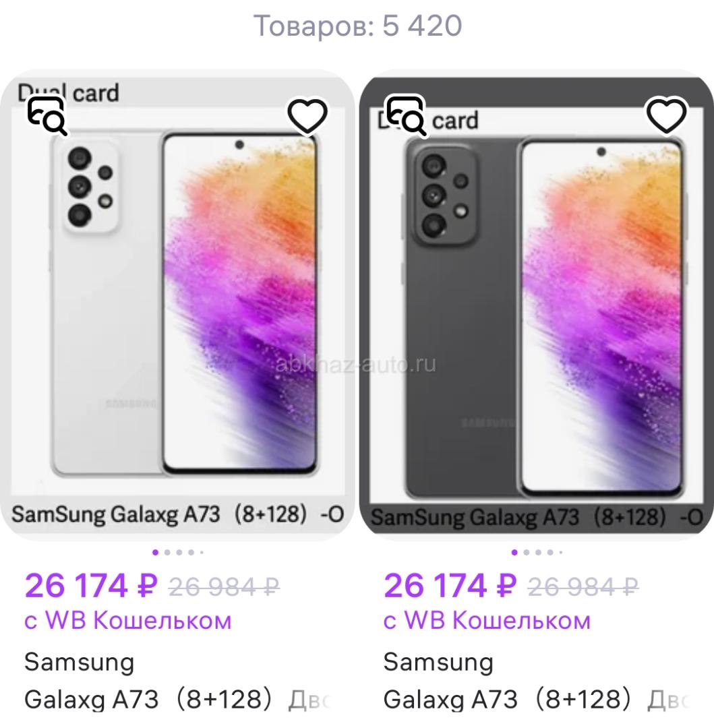
Task: Open 'с WB Кошельком' link under left product
Action: pos(127,621)
